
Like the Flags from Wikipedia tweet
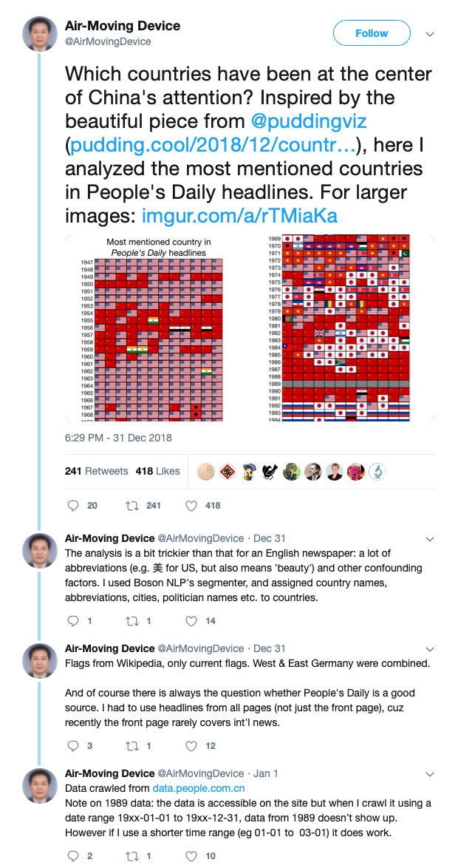click(191, 746)
